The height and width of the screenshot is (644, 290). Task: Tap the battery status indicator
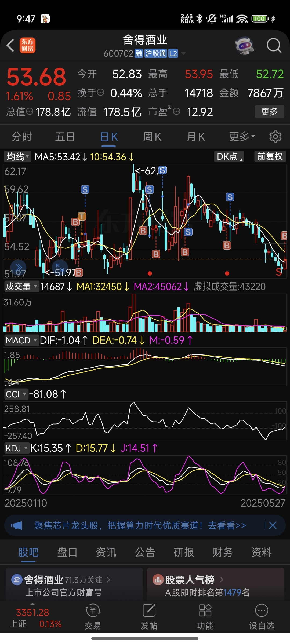[x=260, y=19]
